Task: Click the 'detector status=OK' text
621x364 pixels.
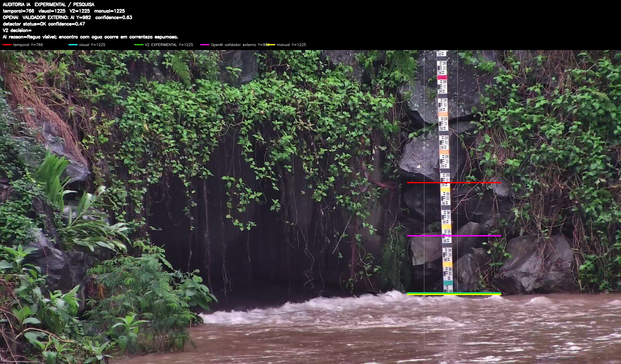Action: coord(24,24)
